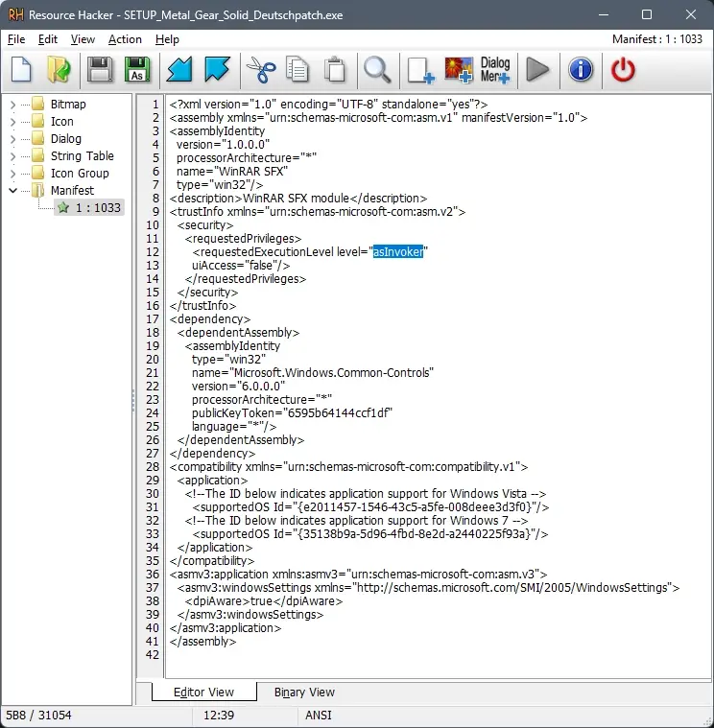Click the splitter handle between tree and editor
This screenshot has height=728, width=714.
[x=133, y=400]
